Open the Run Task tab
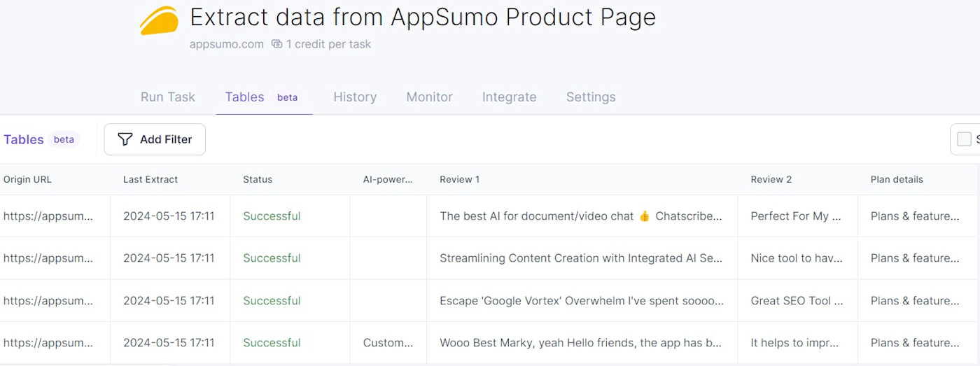Image resolution: width=980 pixels, height=366 pixels. pyautogui.click(x=168, y=97)
